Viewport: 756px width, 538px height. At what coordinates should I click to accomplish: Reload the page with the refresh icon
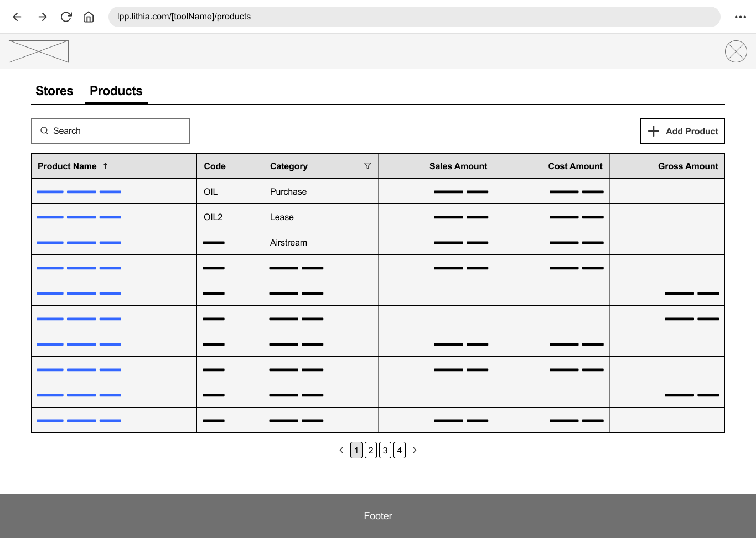pyautogui.click(x=66, y=17)
